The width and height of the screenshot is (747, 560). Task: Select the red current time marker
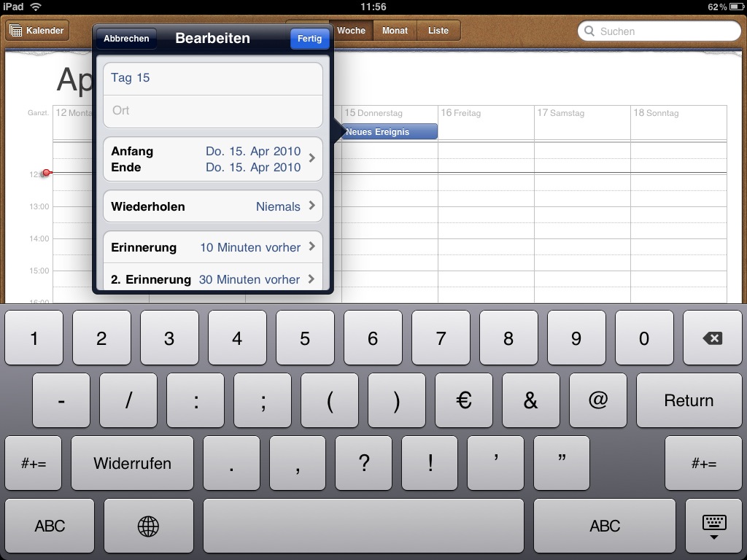click(46, 173)
